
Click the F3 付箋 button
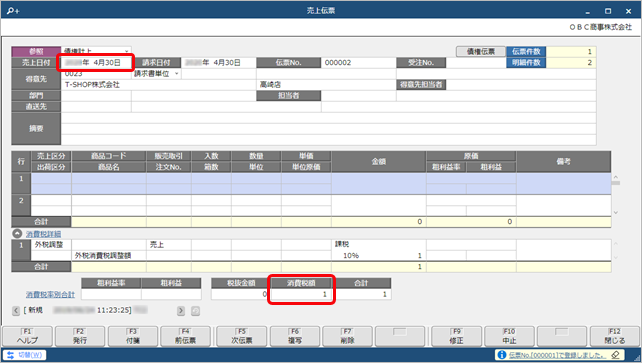tap(133, 336)
